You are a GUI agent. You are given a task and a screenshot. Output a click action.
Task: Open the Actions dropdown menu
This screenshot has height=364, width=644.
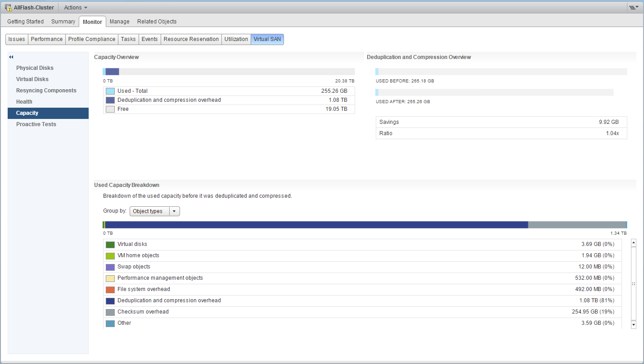76,8
